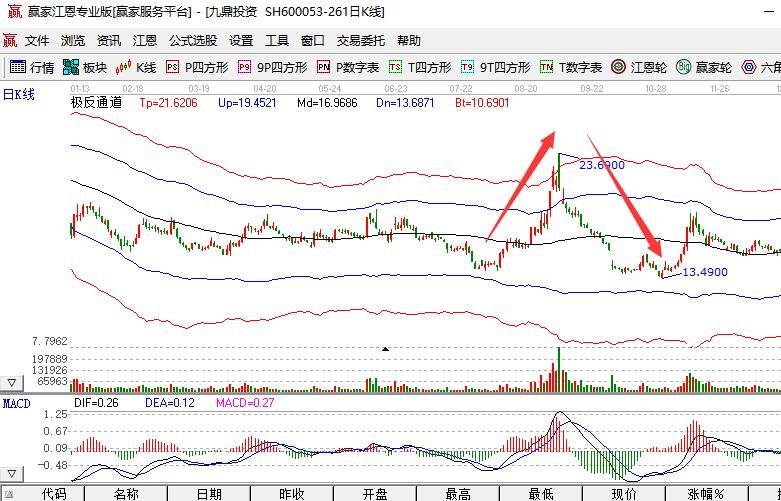Screen dimensions: 781x501
Task: Open the 交易委托 menu
Action: coord(361,40)
